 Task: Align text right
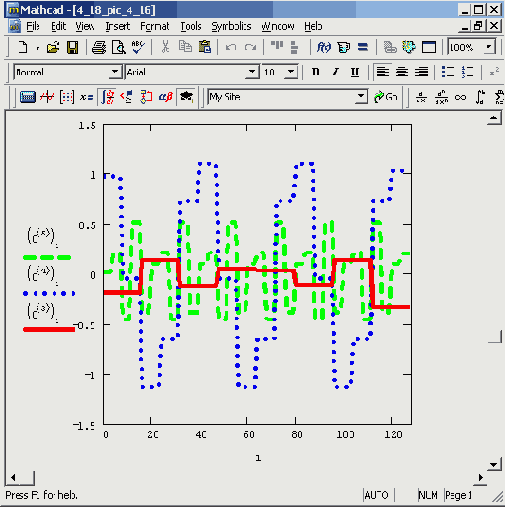422,72
